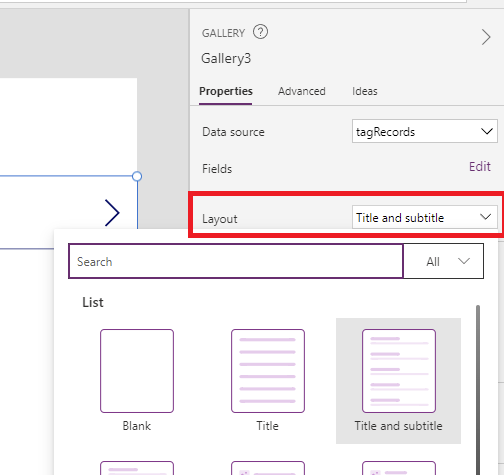This screenshot has width=504, height=475.
Task: Open the Ideas tab
Action: click(365, 91)
